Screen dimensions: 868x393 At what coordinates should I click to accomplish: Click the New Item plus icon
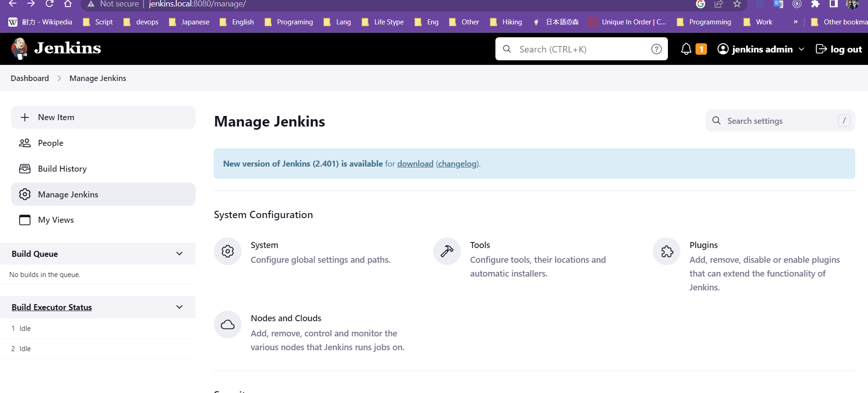point(25,117)
